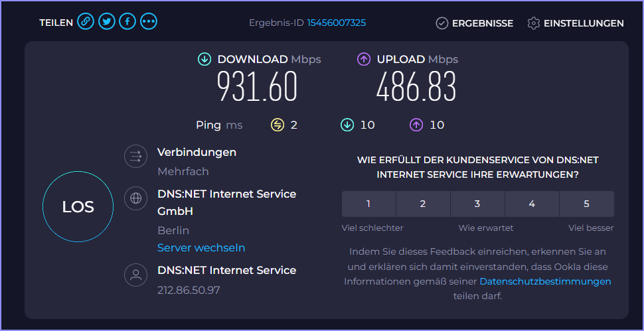Click the globe icon beside DNS:NET server
The height and width of the screenshot is (331, 644).
135,198
